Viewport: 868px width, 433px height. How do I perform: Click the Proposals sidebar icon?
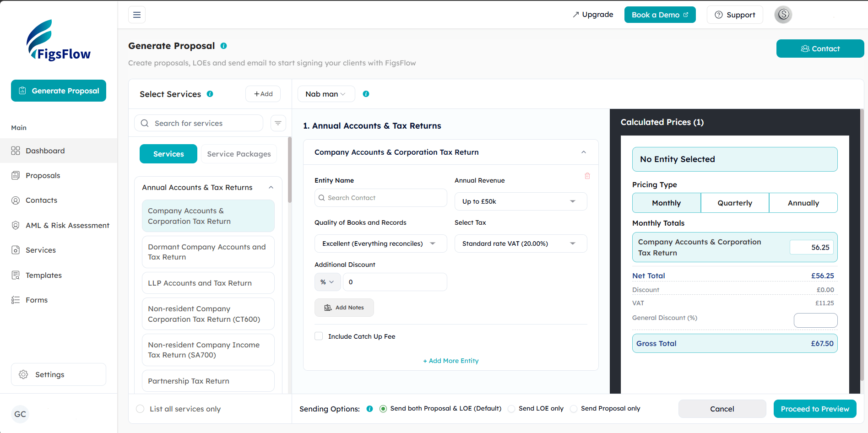coord(16,175)
